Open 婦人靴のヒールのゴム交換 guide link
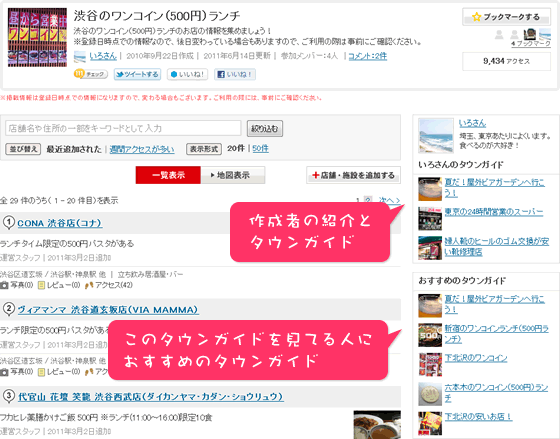This screenshot has height=439, width=560. [x=497, y=246]
